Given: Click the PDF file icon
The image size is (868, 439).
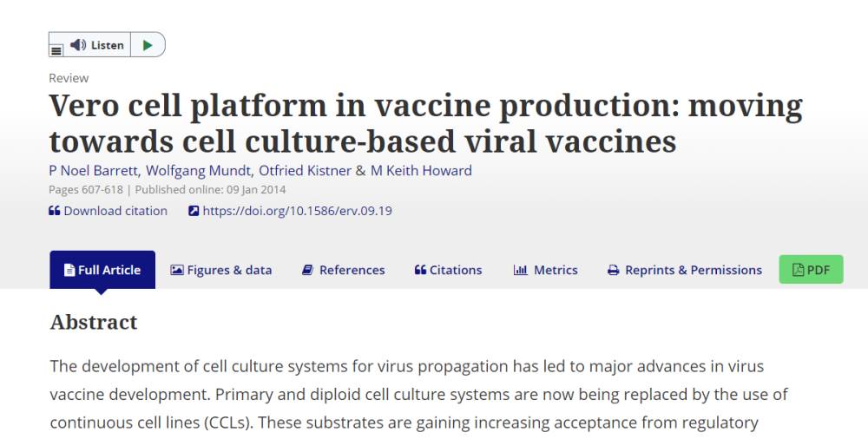Looking at the screenshot, I should coord(798,270).
